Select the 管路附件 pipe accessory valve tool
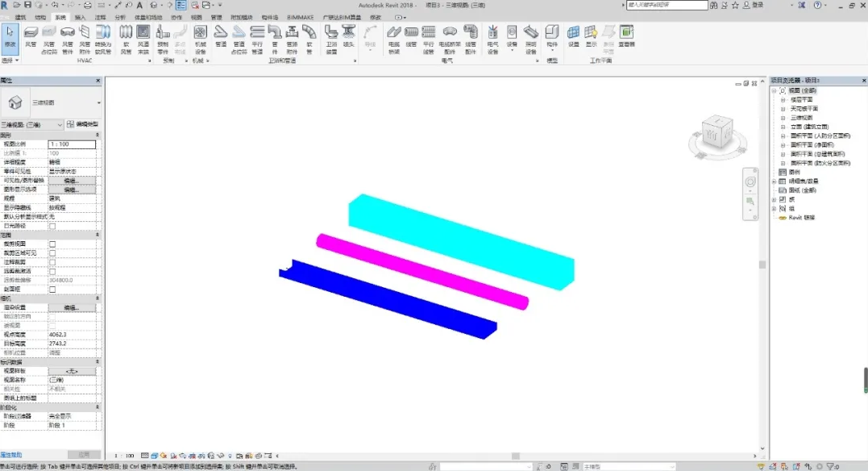The width and height of the screenshot is (868, 471). 293,40
